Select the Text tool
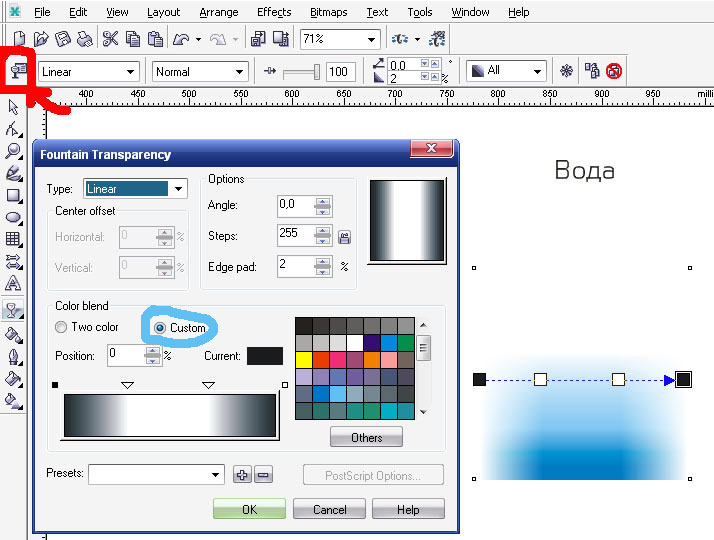The width and height of the screenshot is (714, 540). (x=13, y=283)
